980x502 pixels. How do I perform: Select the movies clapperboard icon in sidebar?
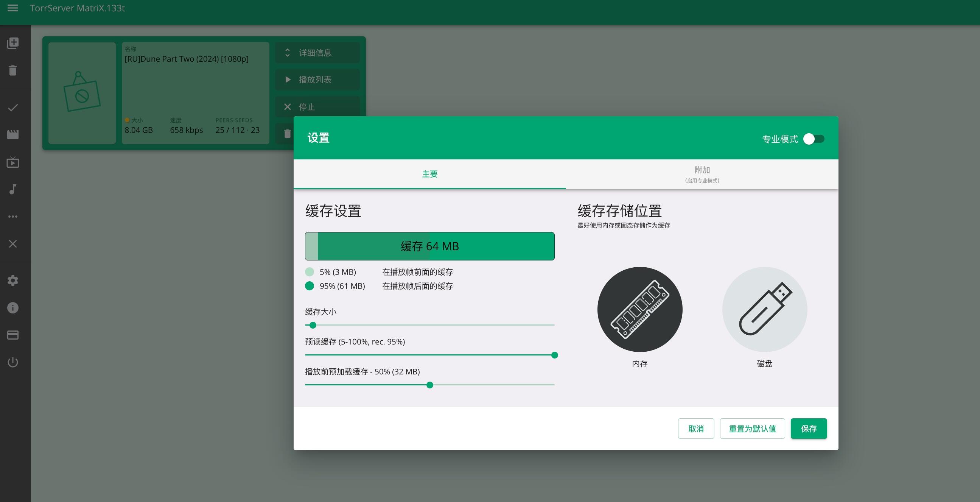(13, 135)
